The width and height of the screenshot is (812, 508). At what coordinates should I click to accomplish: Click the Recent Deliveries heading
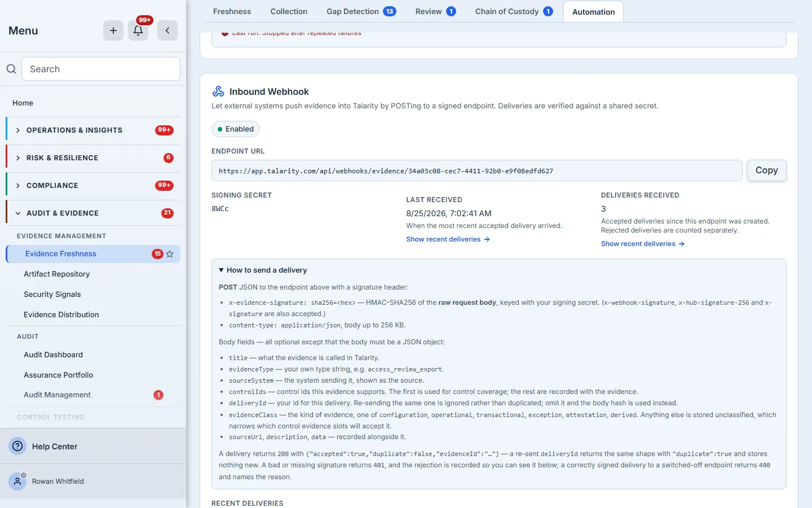pos(247,503)
